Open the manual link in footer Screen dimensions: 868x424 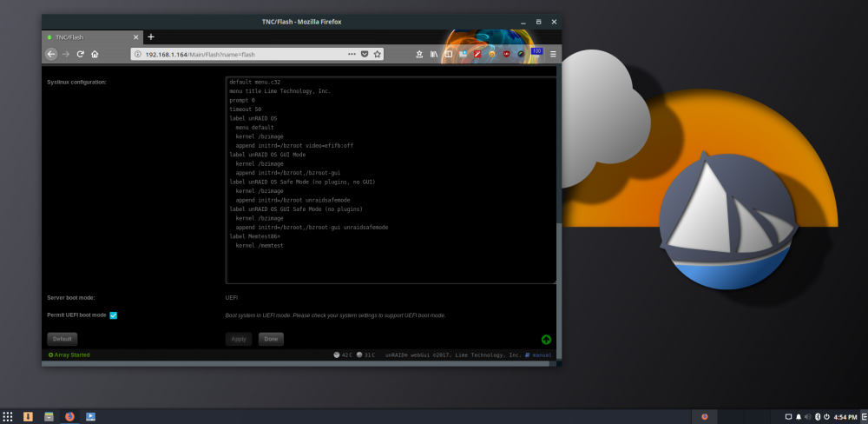(x=539, y=354)
